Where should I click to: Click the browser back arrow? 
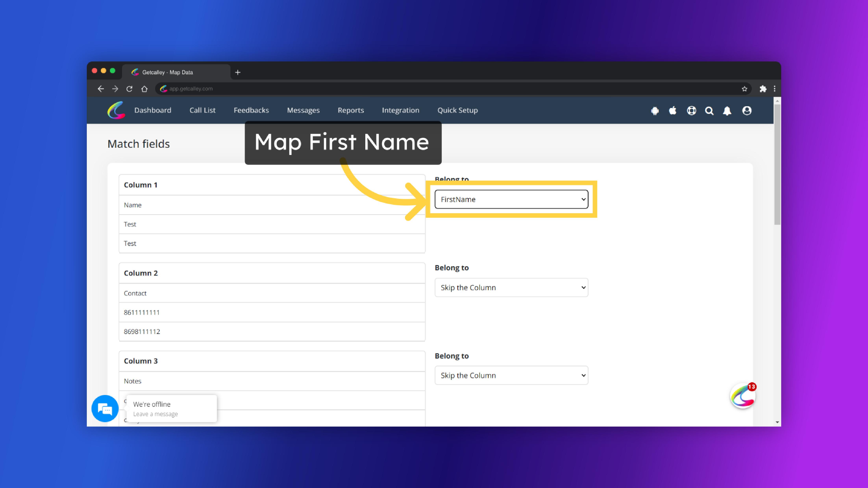[100, 89]
